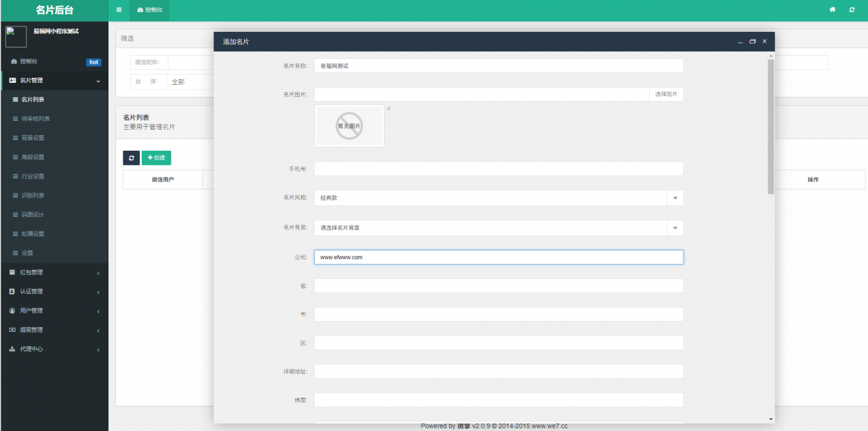Image resolution: width=868 pixels, height=431 pixels.
Task: Click the 手机号 input field
Action: click(498, 169)
